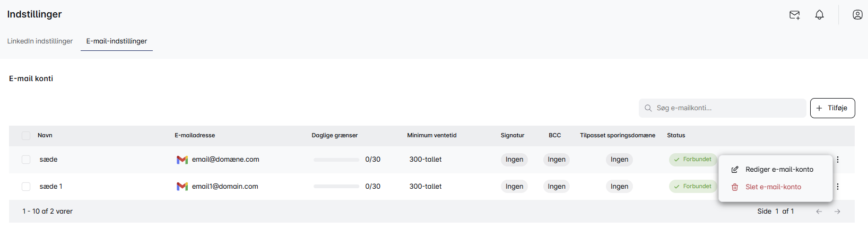
Task: Select Rediger e-mail-konto from menu
Action: pyautogui.click(x=779, y=170)
